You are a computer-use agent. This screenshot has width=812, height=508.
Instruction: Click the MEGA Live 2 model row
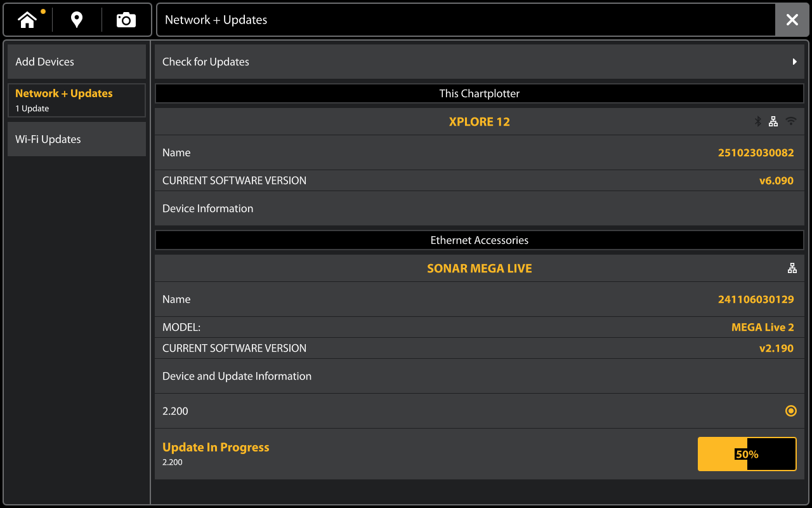pyautogui.click(x=479, y=327)
